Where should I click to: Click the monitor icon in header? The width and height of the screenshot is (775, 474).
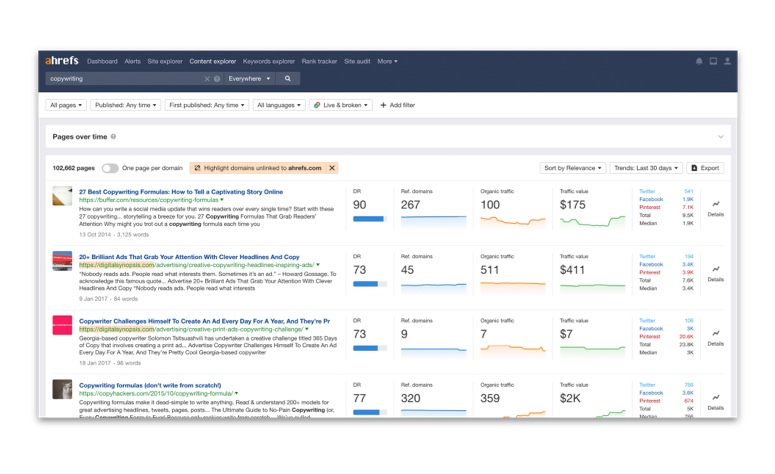[x=713, y=61]
